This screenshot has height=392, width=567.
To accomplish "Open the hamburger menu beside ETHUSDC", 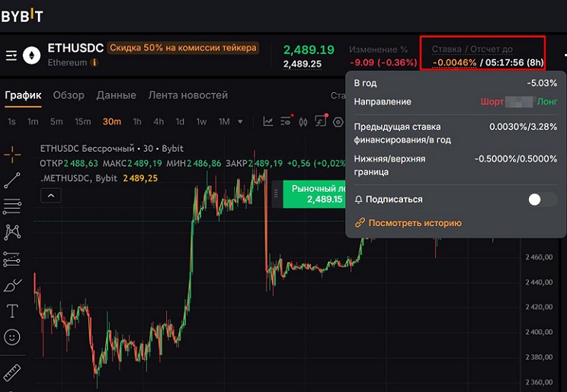I will coord(11,56).
